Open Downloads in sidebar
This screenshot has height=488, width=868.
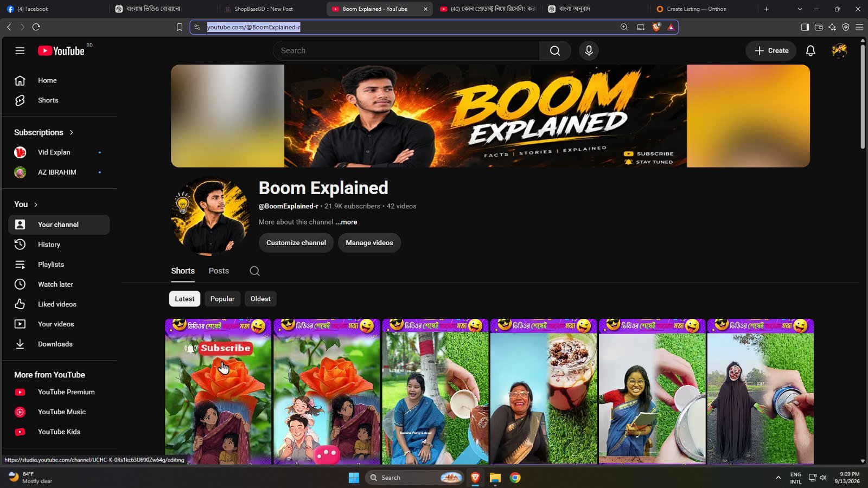click(x=59, y=344)
